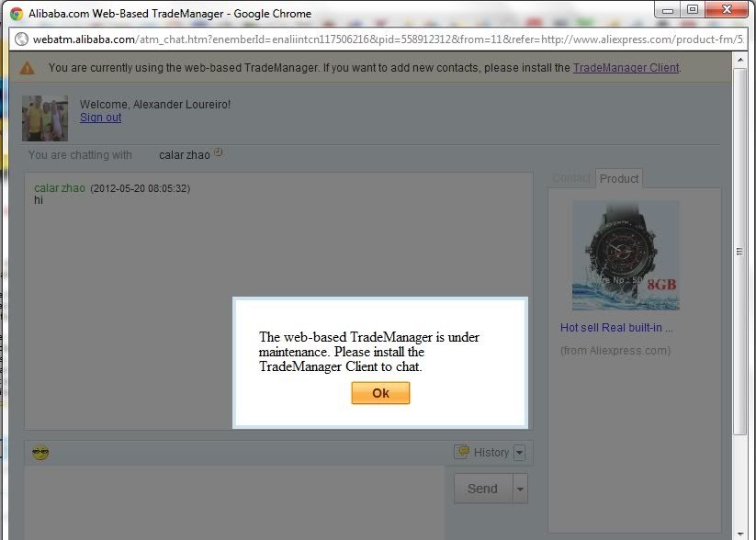Open the emoticon picker smiley icon
Viewport: 756px width, 540px height.
pos(40,452)
